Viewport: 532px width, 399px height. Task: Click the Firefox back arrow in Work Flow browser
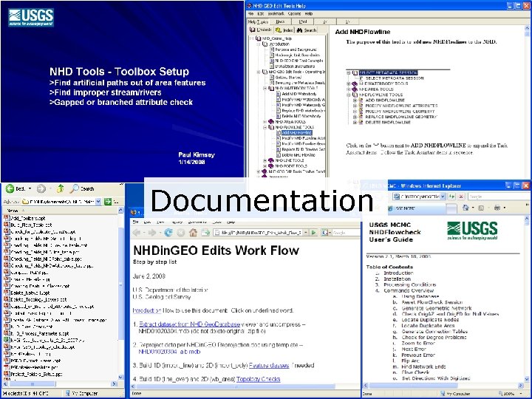(137, 233)
